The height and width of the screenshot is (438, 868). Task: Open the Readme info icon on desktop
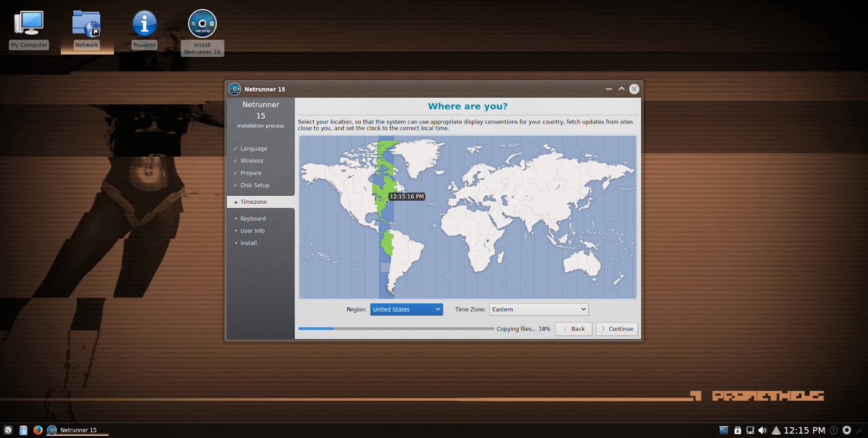tap(144, 30)
